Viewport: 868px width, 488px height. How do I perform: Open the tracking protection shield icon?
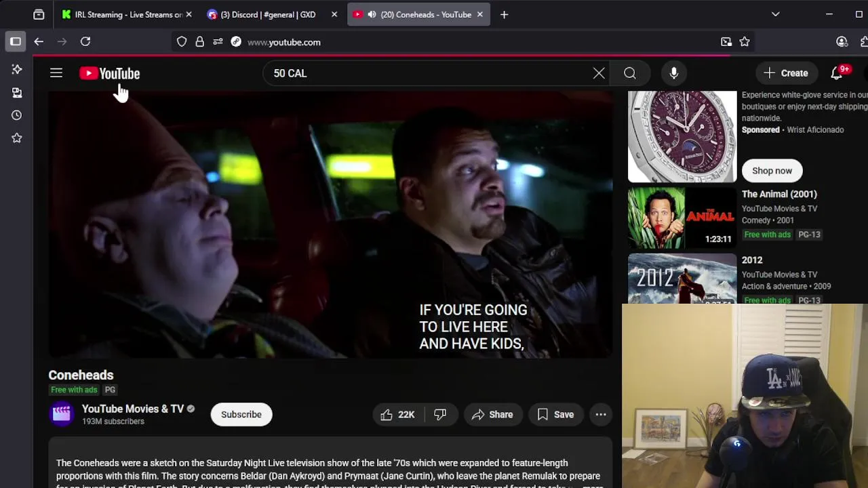182,42
